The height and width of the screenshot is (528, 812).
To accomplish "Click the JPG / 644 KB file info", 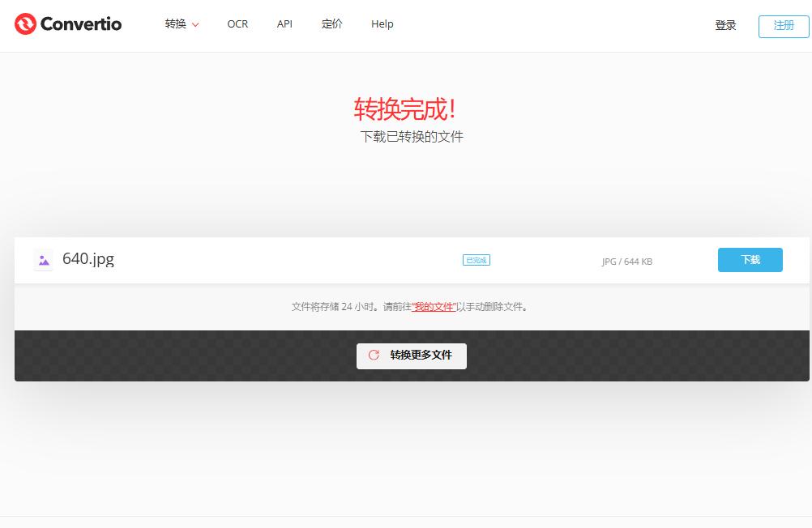I will (x=626, y=262).
